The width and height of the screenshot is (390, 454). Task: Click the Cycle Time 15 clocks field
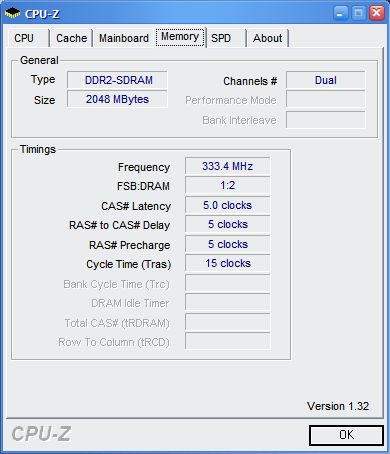[228, 263]
